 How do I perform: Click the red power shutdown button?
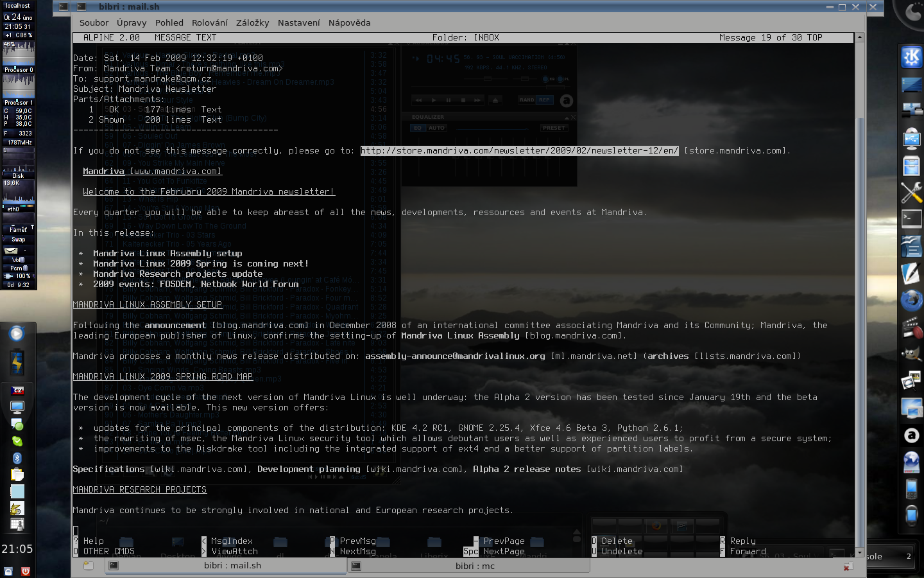tap(26, 571)
